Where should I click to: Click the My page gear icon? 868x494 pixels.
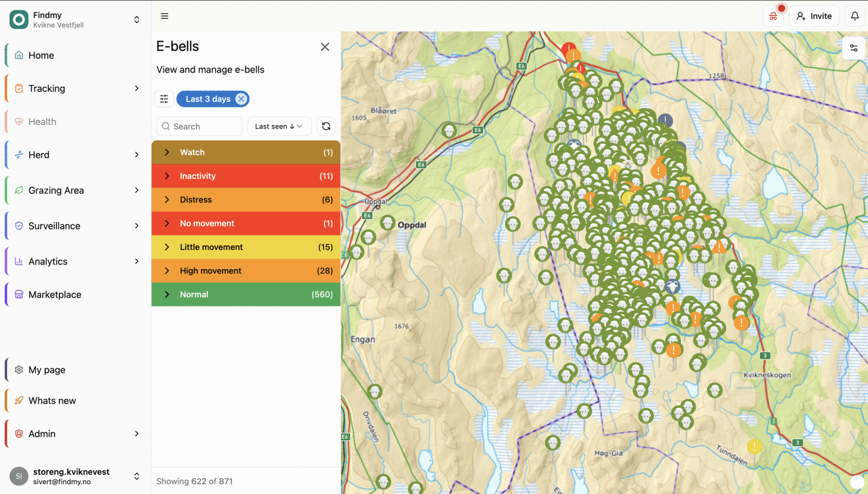point(19,370)
